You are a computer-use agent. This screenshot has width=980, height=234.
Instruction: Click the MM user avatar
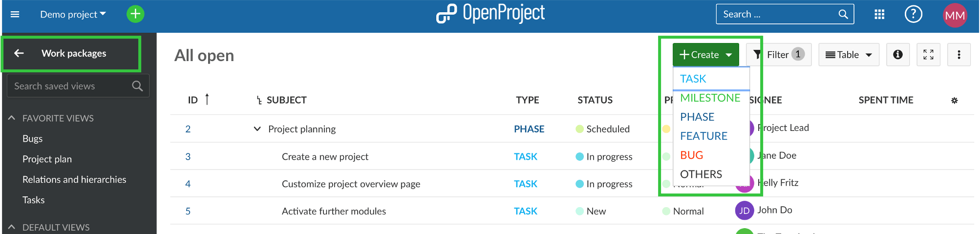click(955, 15)
